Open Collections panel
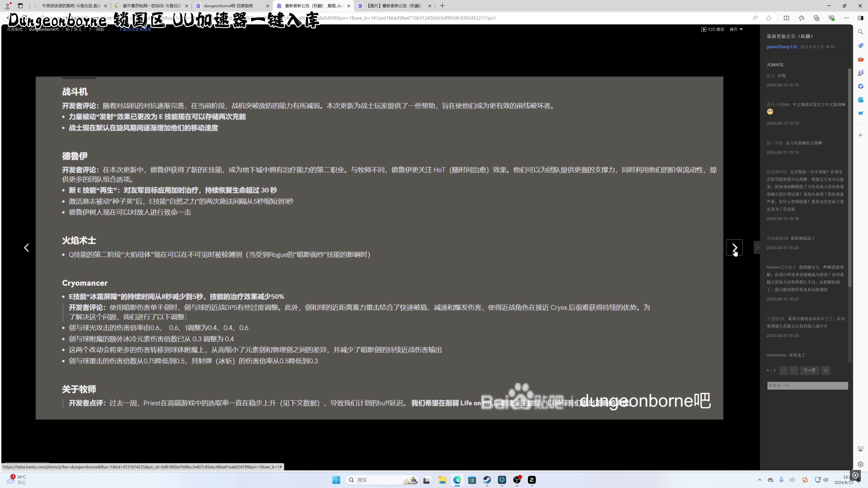 pyautogui.click(x=816, y=18)
